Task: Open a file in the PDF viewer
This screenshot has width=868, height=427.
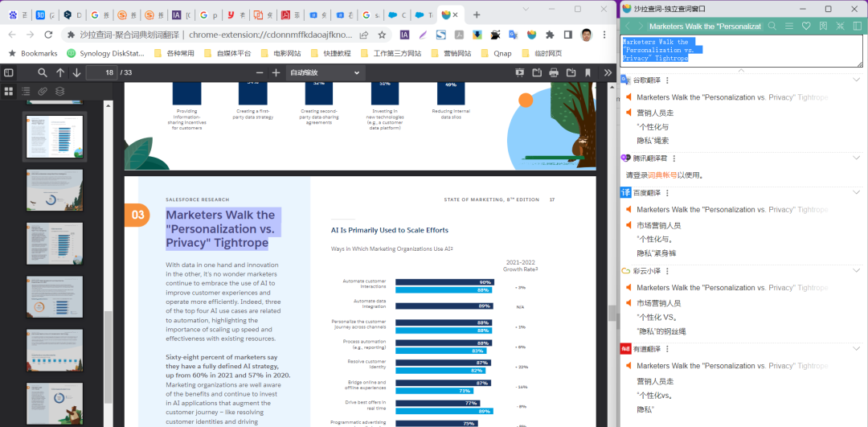Action: [537, 72]
